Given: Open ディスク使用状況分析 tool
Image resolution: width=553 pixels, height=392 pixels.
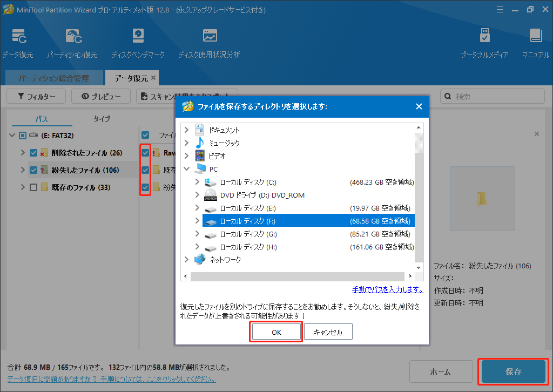Looking at the screenshot, I should pos(210,43).
